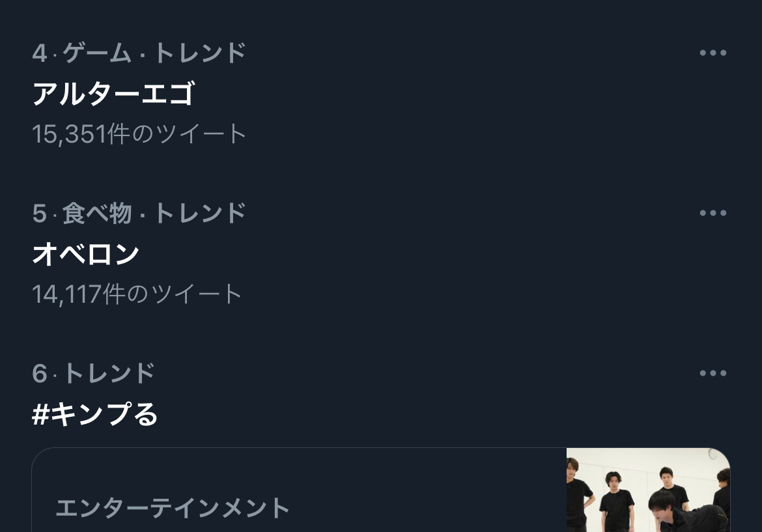Open the group photo thumbnail
This screenshot has height=532, width=762.
click(648, 490)
